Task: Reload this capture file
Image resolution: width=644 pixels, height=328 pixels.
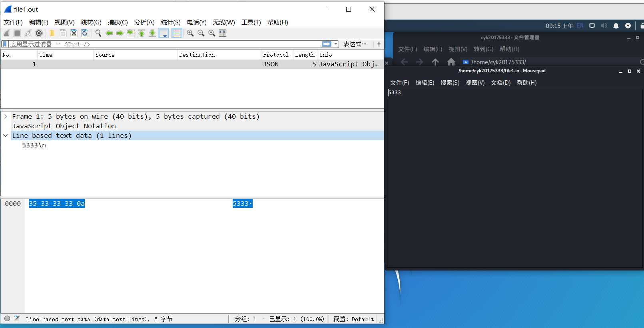Action: (x=84, y=33)
